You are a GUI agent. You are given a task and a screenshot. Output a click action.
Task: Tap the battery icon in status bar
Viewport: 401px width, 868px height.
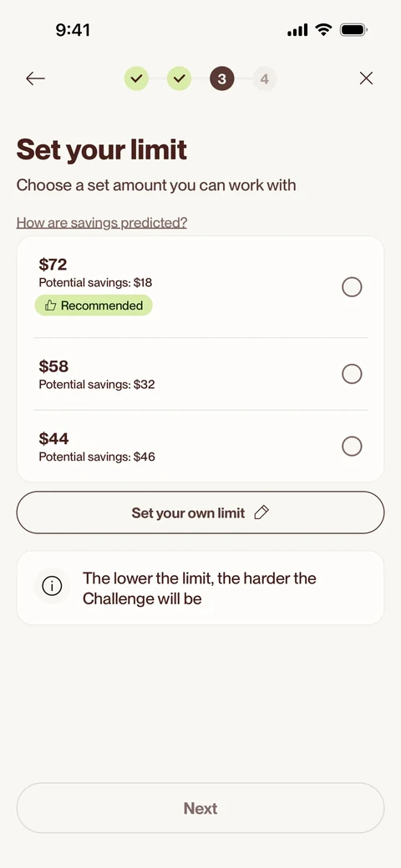click(x=353, y=30)
